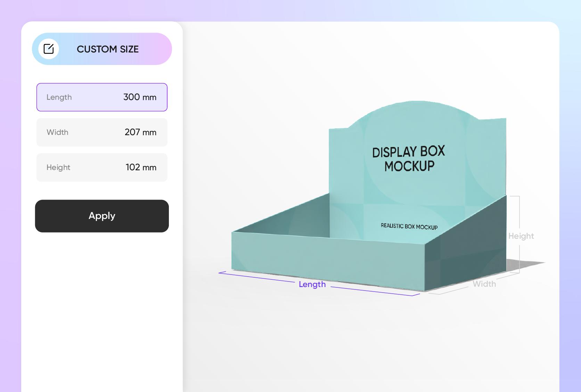Select the Custom Size header badge
The width and height of the screenshot is (581, 392).
click(x=102, y=49)
